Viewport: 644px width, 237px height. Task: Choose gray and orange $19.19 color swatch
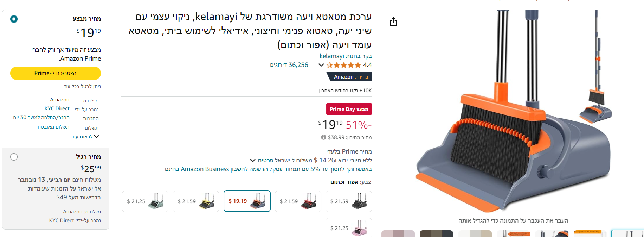(247, 201)
